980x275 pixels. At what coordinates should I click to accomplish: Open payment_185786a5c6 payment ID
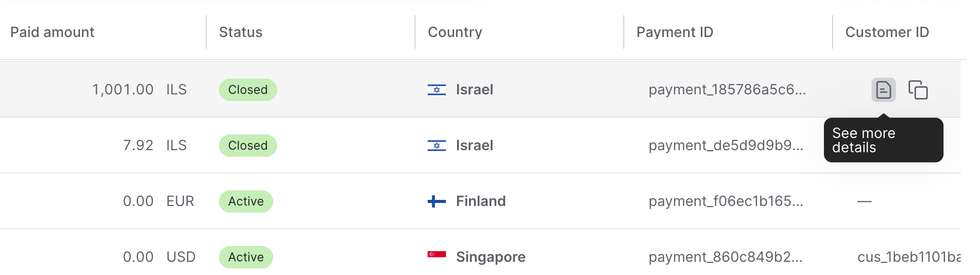point(727,90)
